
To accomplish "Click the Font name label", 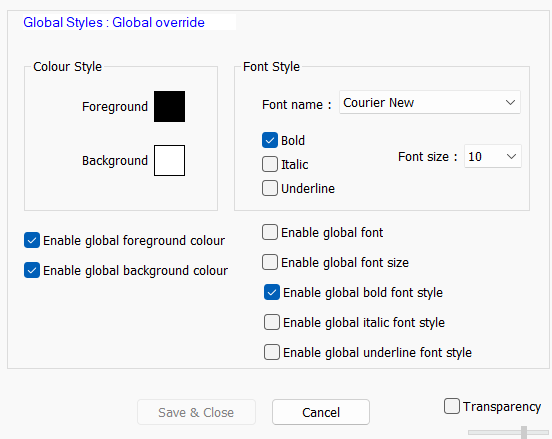I will (x=297, y=105).
